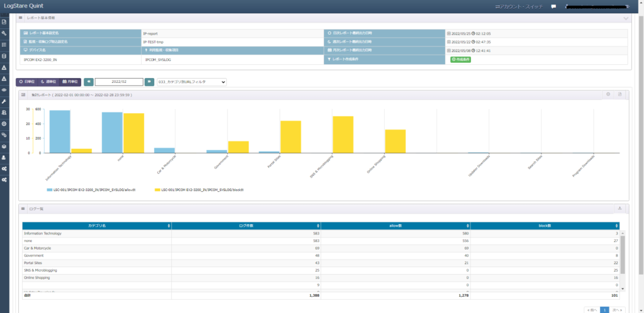
Task: Click the green 作成条件 button
Action: coord(460,60)
